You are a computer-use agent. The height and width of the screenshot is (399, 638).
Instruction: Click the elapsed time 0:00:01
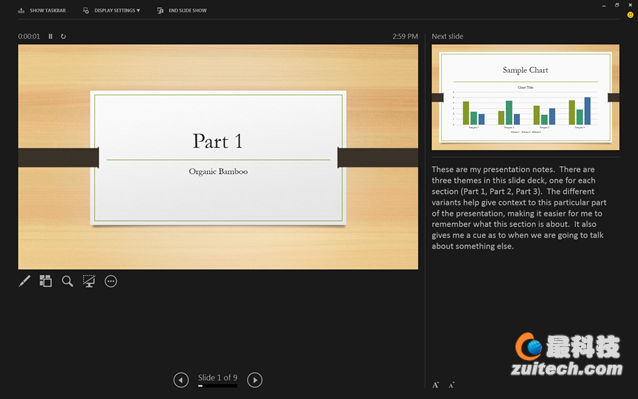[x=29, y=36]
